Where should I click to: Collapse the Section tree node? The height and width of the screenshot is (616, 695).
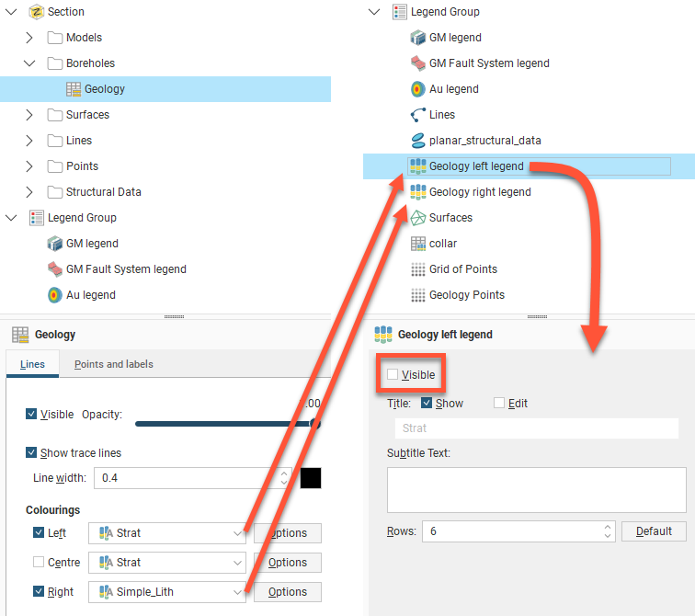[x=12, y=12]
